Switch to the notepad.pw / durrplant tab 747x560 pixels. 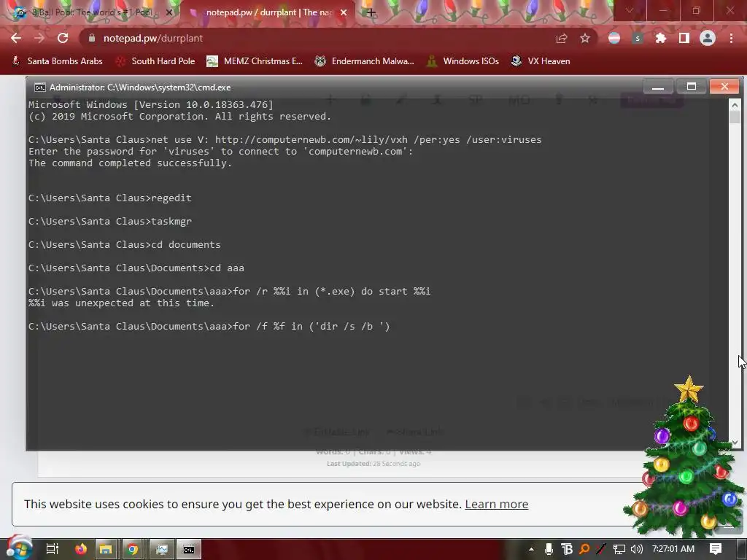tap(267, 12)
